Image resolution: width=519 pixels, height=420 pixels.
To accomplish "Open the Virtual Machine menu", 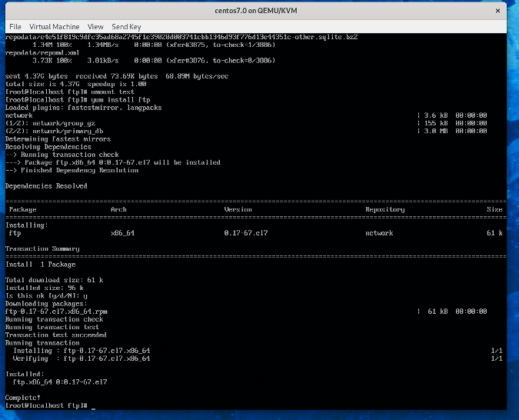I will tap(55, 26).
